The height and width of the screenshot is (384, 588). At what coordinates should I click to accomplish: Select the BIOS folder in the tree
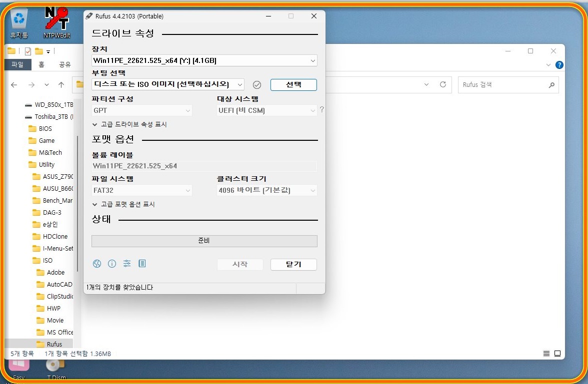(40, 128)
